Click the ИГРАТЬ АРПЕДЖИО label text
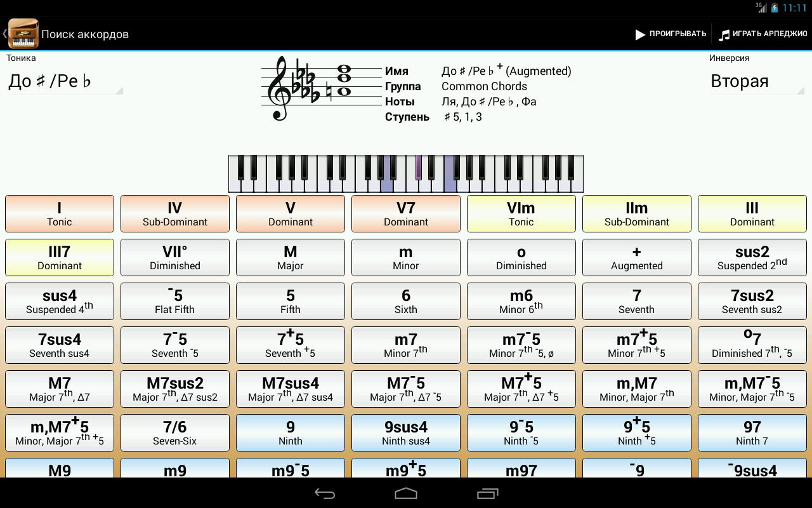This screenshot has width=812, height=508. point(769,34)
